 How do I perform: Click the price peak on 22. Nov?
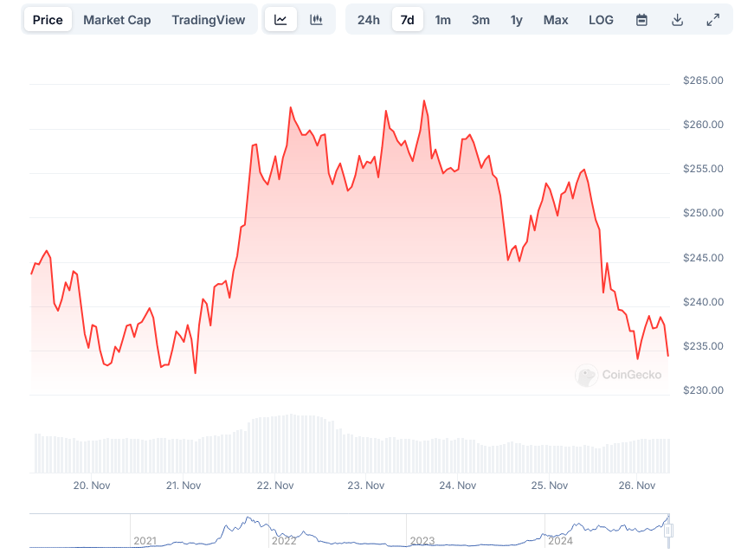tap(291, 107)
